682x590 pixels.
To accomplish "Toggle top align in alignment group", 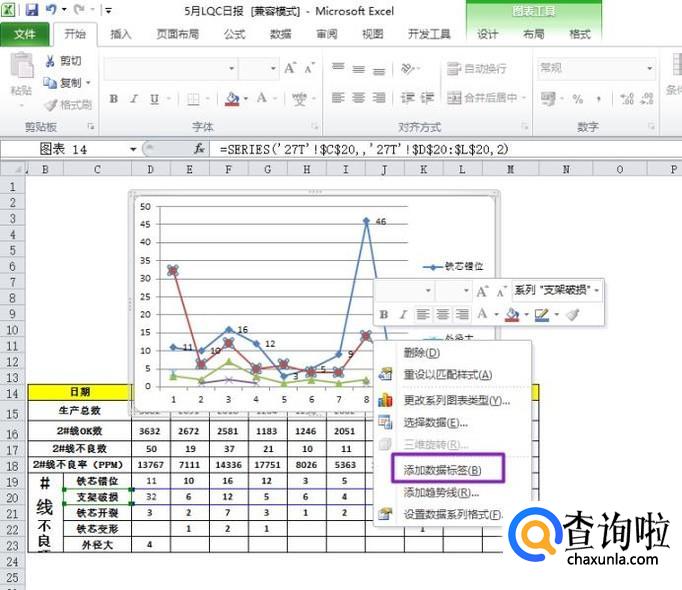I will tap(338, 67).
